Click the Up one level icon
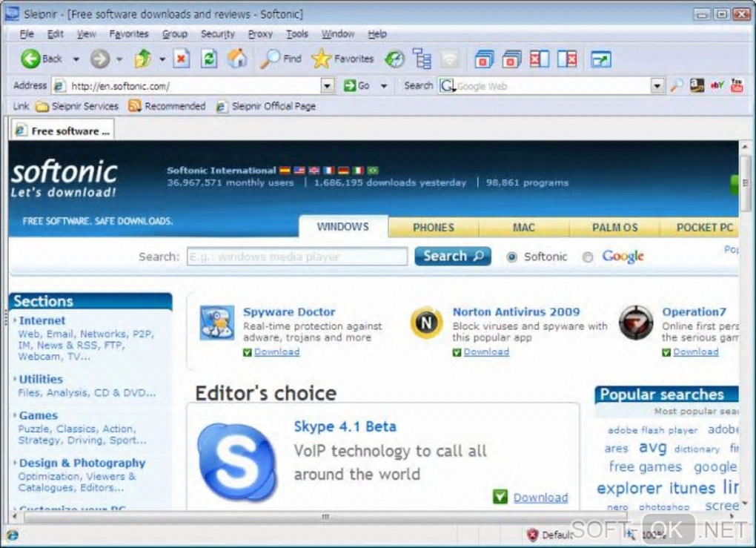This screenshot has width=756, height=548. 143,59
